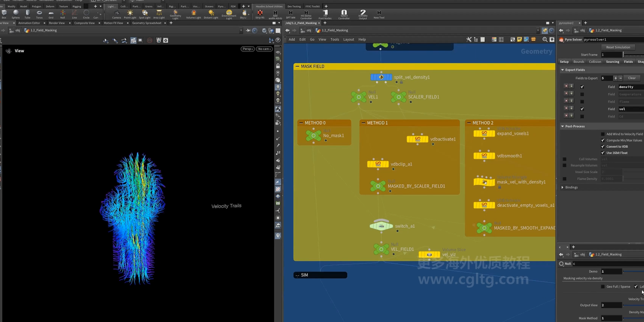Image resolution: width=644 pixels, height=322 pixels.
Task: Expand the Bindings section
Action: click(x=563, y=187)
